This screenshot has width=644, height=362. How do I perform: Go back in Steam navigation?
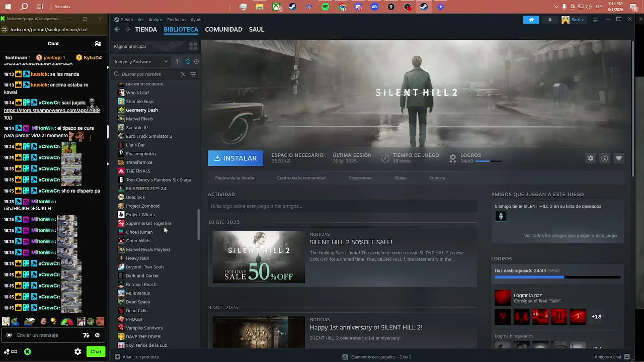pos(117,29)
